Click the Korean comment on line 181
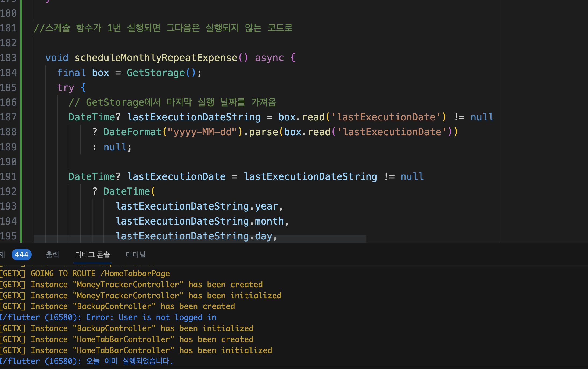 (163, 28)
